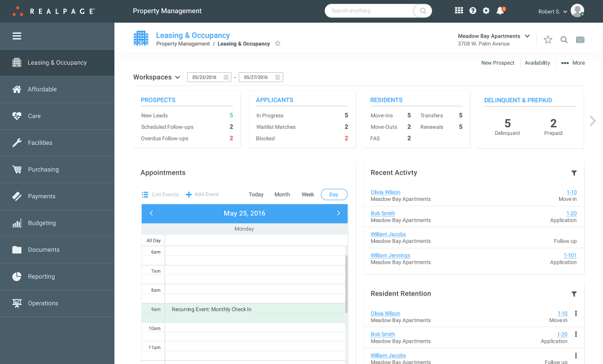Filter the Recent Activity list
Viewport: 603px width, 364px height.
pyautogui.click(x=573, y=173)
